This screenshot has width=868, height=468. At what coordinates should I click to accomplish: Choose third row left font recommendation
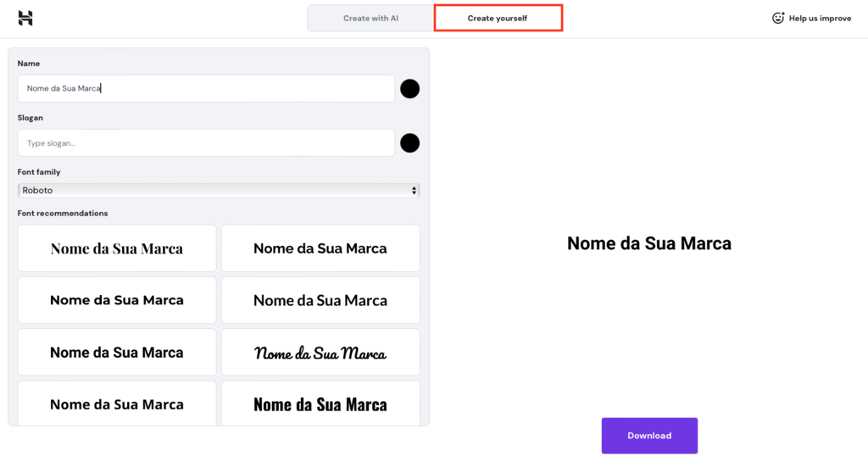click(117, 352)
